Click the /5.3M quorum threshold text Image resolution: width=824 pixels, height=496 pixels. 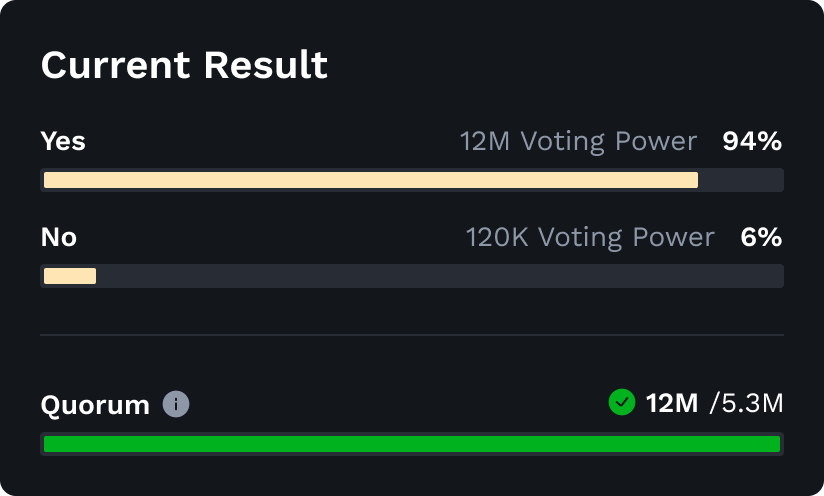[746, 404]
